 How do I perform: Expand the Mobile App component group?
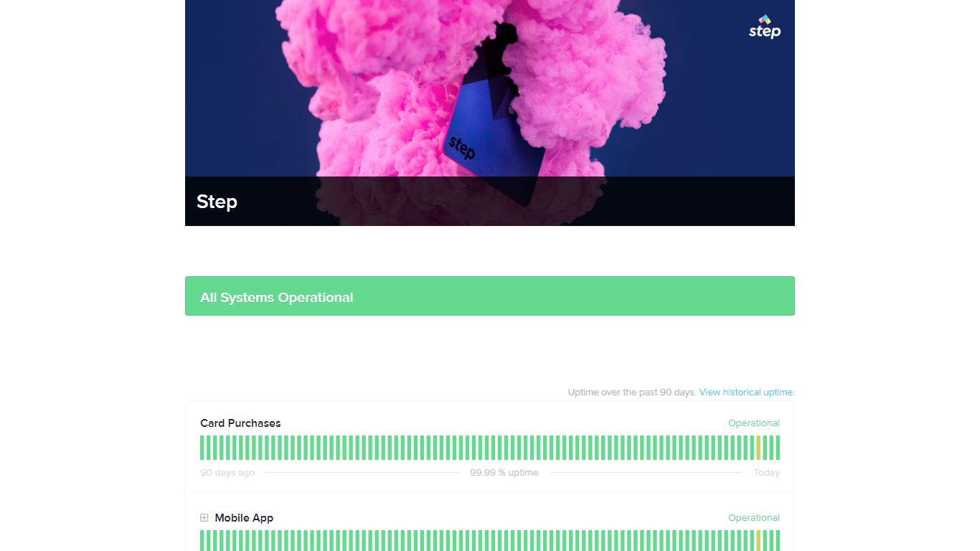pyautogui.click(x=204, y=518)
